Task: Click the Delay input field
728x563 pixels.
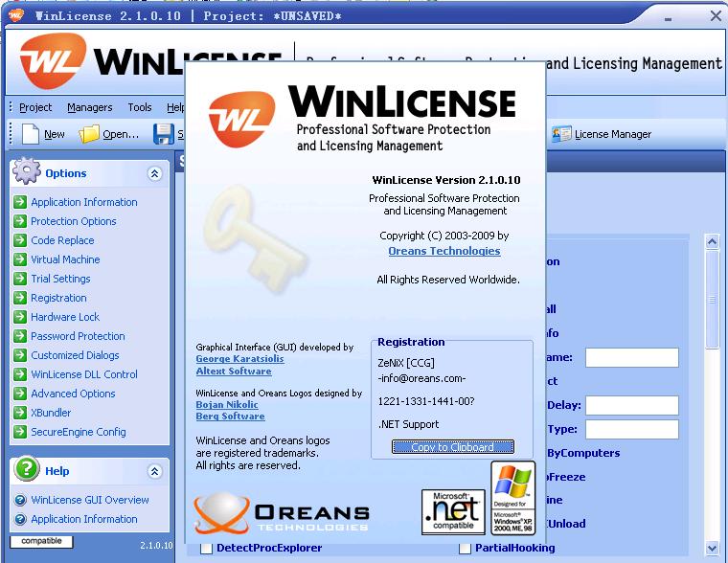Action: pyautogui.click(x=632, y=405)
